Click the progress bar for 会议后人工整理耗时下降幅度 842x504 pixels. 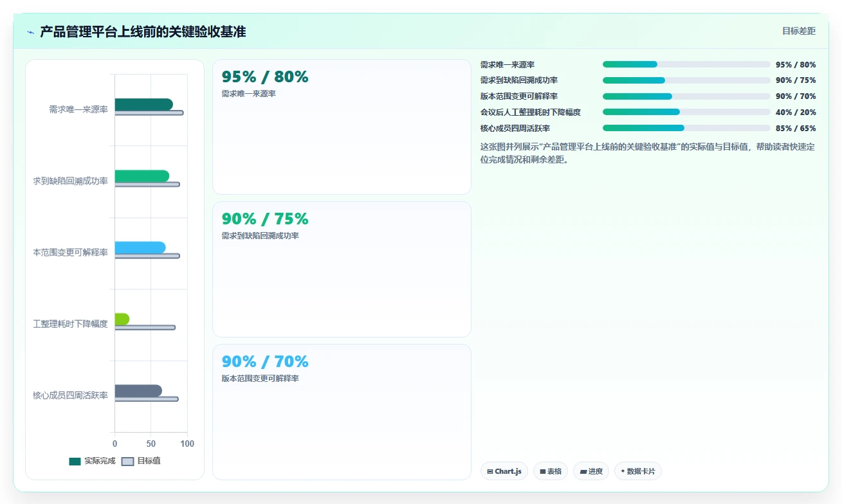pos(686,113)
